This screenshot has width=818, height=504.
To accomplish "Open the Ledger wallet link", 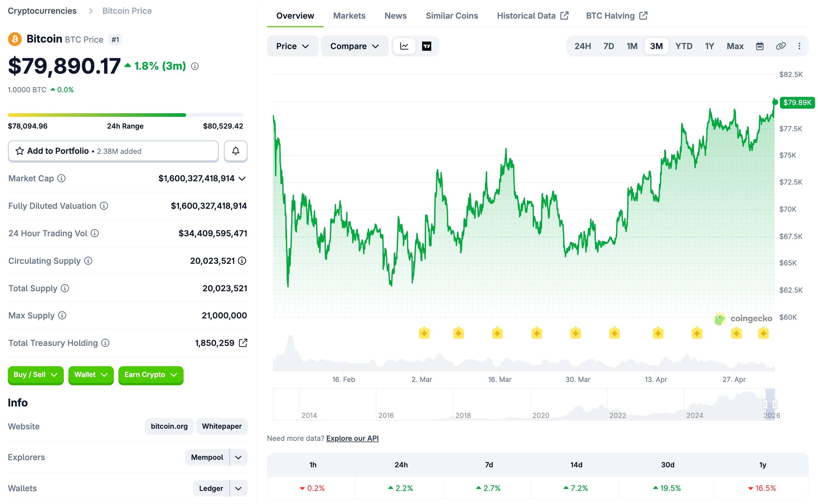I will 211,488.
